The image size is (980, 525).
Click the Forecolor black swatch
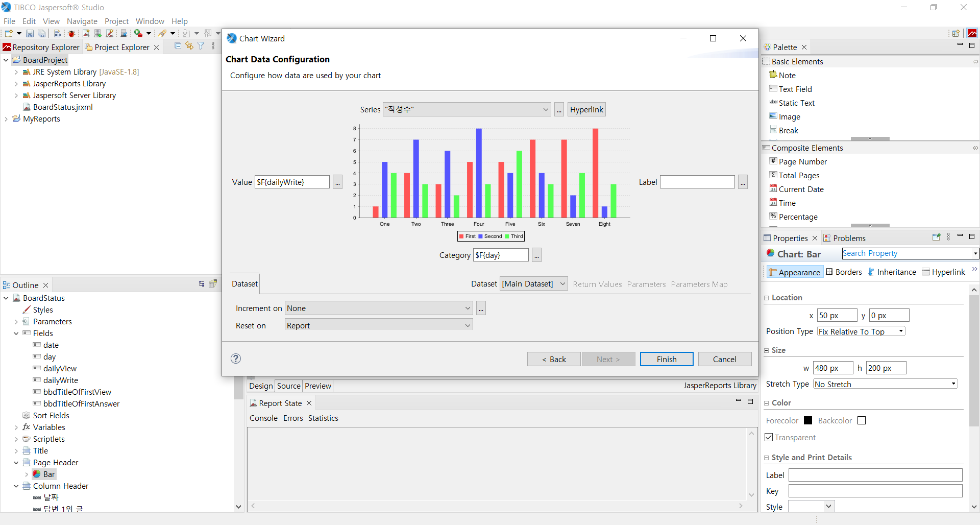coord(808,420)
